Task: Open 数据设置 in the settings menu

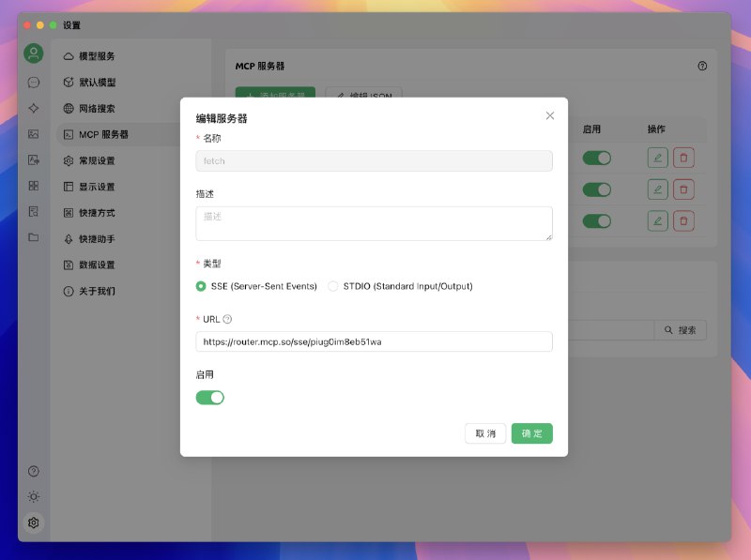Action: point(132,265)
